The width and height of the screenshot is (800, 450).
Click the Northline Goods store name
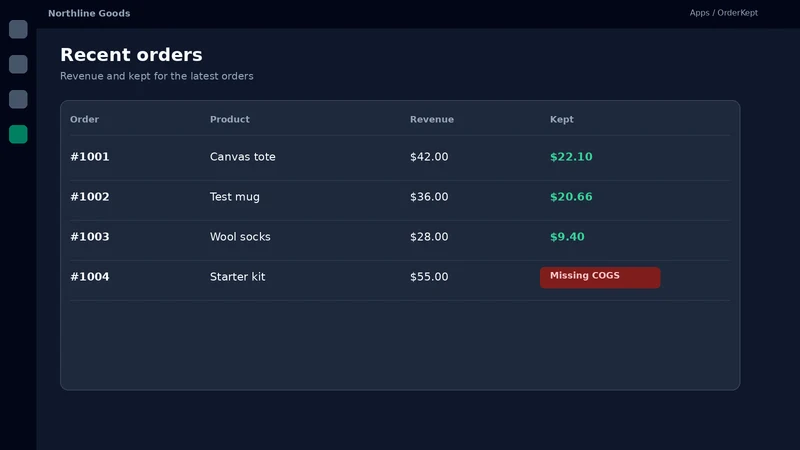[x=89, y=13]
